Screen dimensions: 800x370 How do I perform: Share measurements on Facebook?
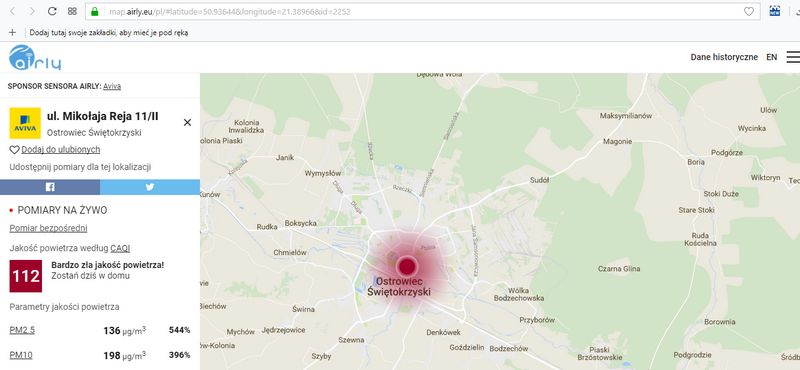[x=50, y=187]
